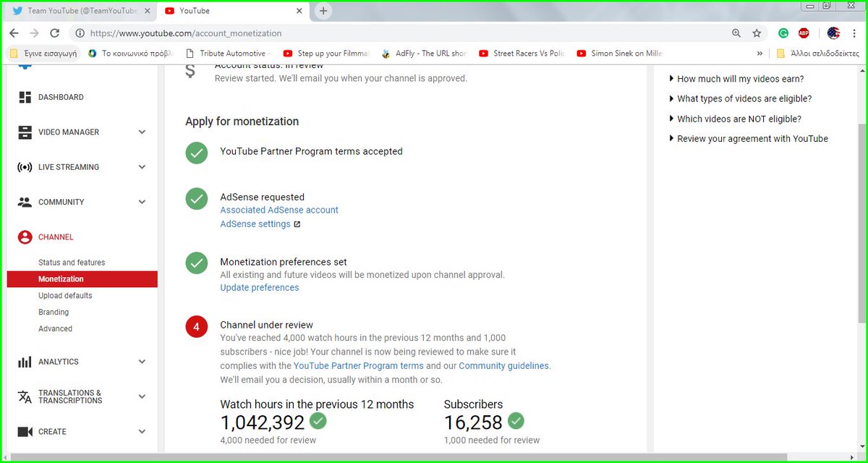Expand the Live Streaming chevron
The height and width of the screenshot is (463, 868).
[142, 167]
